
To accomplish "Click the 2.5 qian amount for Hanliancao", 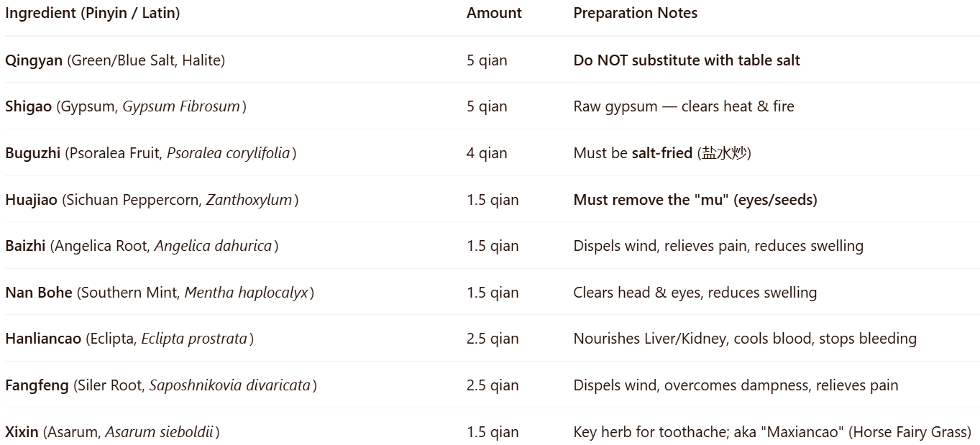I will pos(493,339).
